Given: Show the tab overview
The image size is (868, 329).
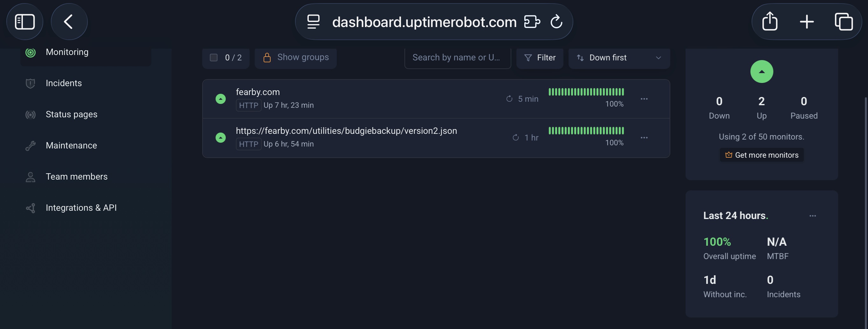Looking at the screenshot, I should (844, 22).
